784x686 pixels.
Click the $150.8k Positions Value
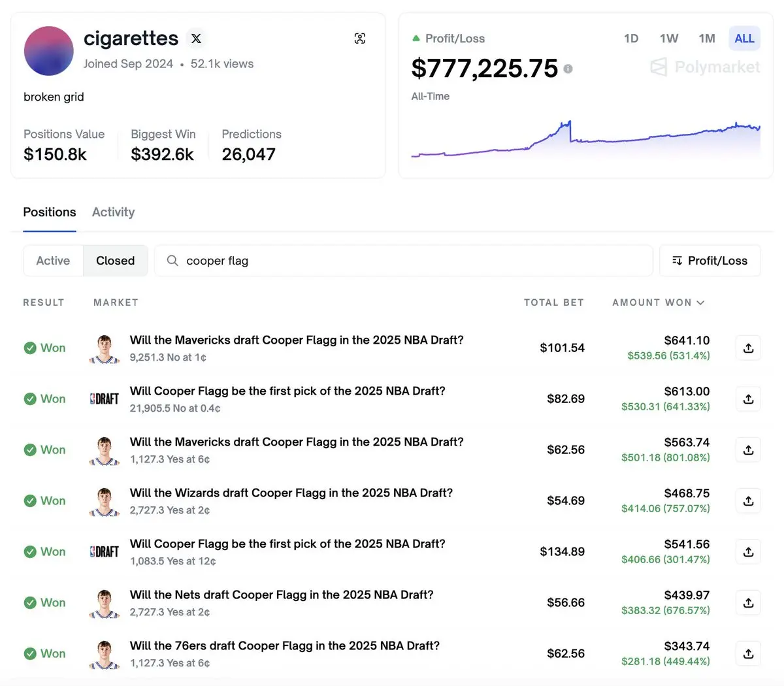[x=55, y=155]
